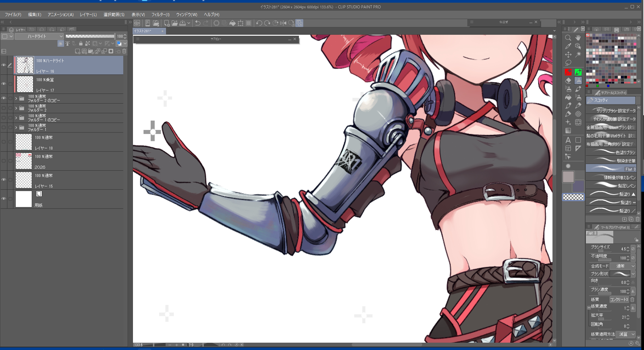Expand フォルダー 1 layer folder
Viewport: 644px width, 350px height.
[16, 128]
